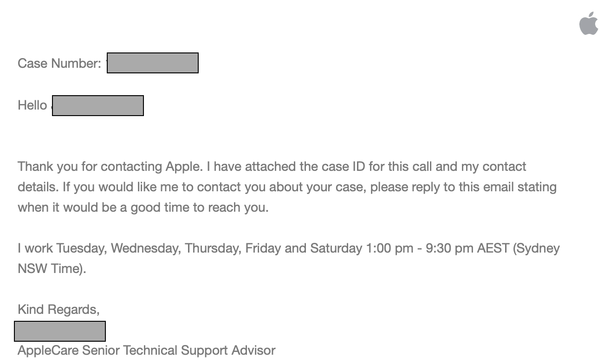Click the words 'my contact' in the first paragraph
Viewport: 610px width, 364px height.
[493, 166]
